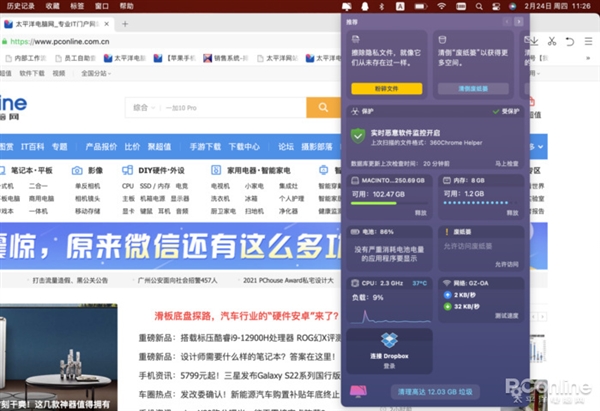Open the Wi-Fi menu bar icon
This screenshot has width=600, height=411.
[442, 6]
